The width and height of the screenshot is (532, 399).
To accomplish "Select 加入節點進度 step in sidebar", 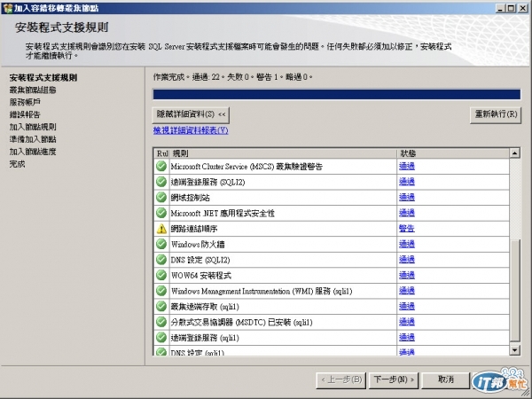I will pos(33,152).
